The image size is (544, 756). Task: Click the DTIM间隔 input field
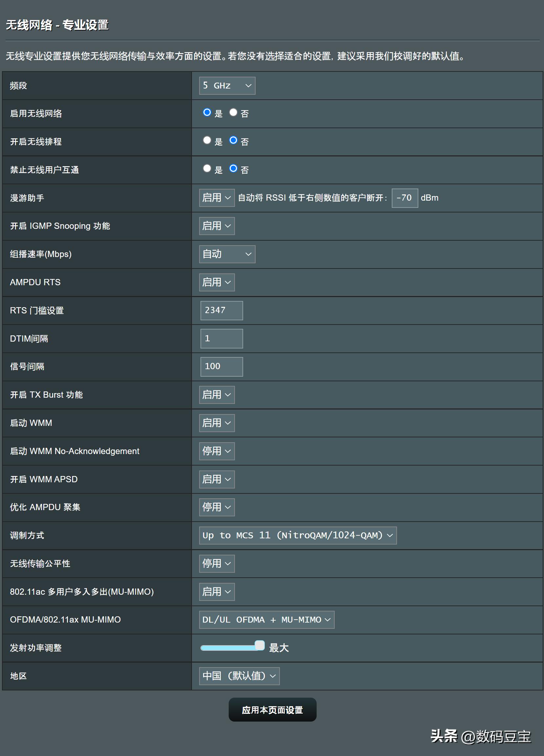coord(221,338)
